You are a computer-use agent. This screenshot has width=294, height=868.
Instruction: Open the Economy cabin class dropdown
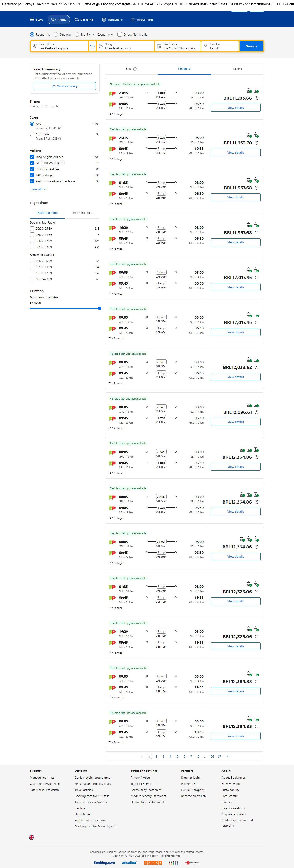pyautogui.click(x=105, y=34)
